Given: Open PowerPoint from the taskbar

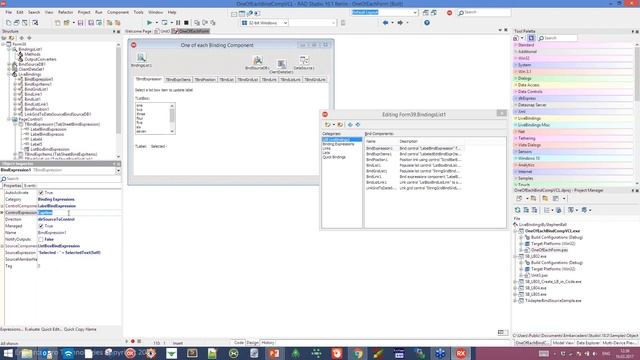Looking at the screenshot, I should (274, 353).
